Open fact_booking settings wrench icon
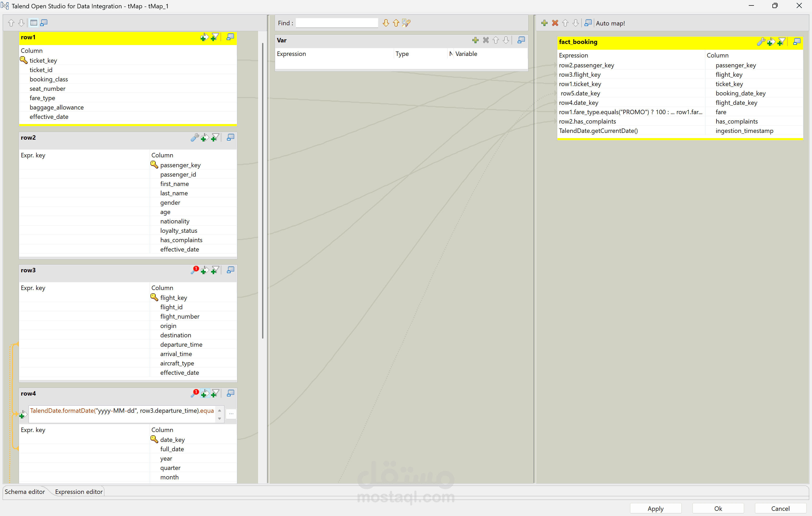The image size is (812, 516). pyautogui.click(x=760, y=42)
